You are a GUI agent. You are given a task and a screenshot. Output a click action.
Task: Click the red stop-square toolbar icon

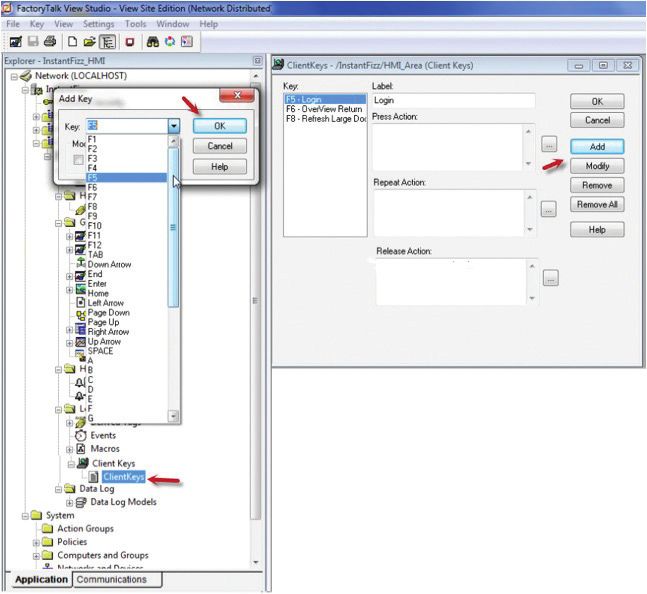pos(130,42)
